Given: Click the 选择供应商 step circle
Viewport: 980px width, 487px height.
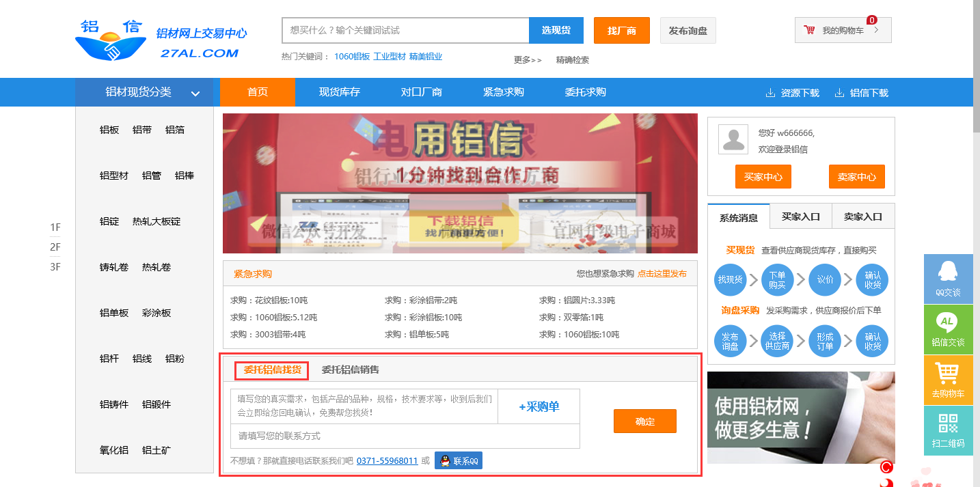Looking at the screenshot, I should point(777,341).
